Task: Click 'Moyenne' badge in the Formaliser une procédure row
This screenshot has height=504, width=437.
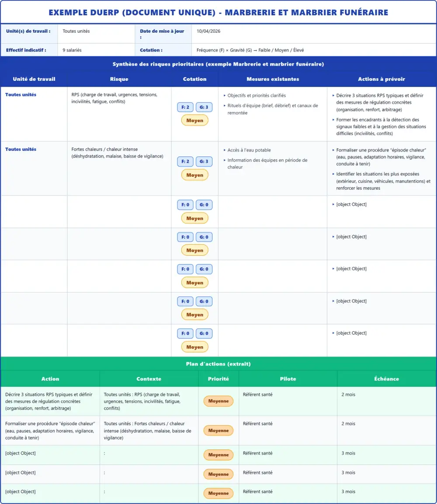Action: click(x=218, y=431)
